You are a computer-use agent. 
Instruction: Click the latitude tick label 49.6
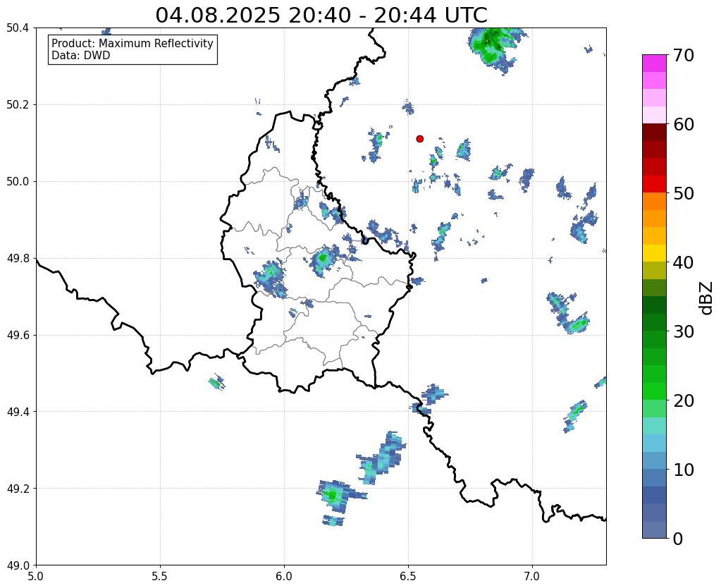point(18,335)
